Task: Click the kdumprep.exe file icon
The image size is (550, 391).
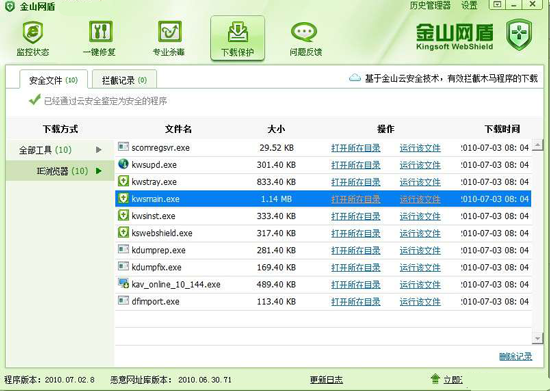Action: [123, 250]
